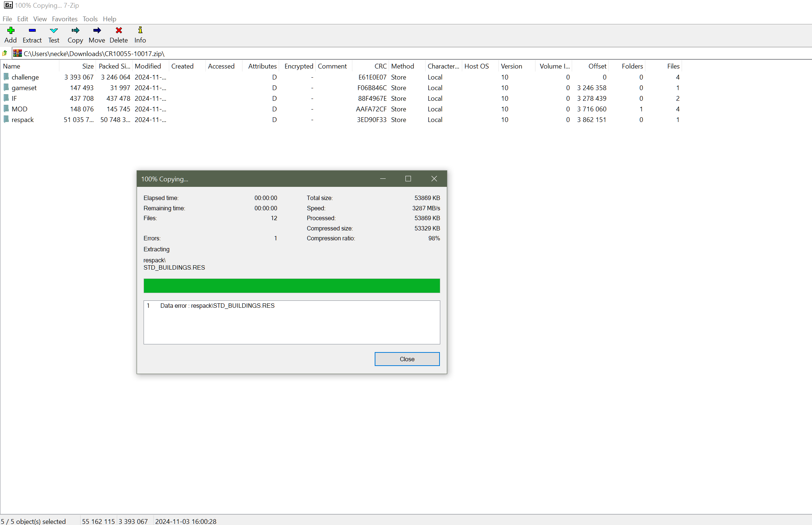
Task: Click the Speed value 3287 MB/s
Action: point(426,208)
